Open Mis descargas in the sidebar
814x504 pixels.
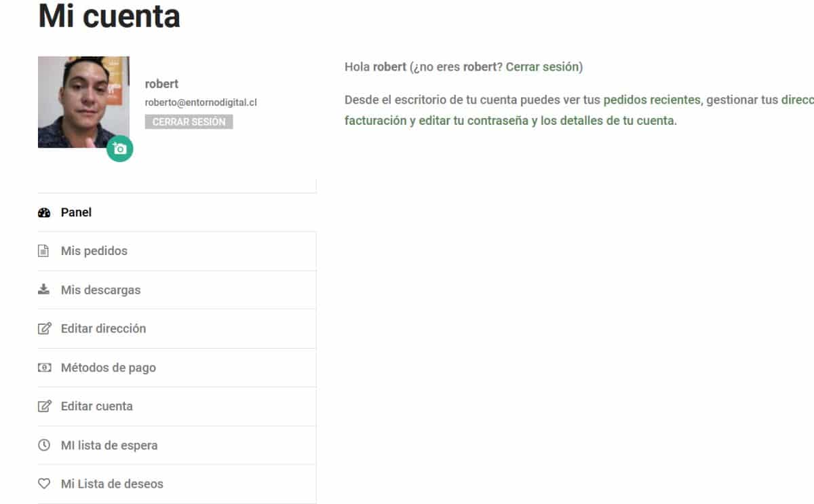click(x=177, y=290)
